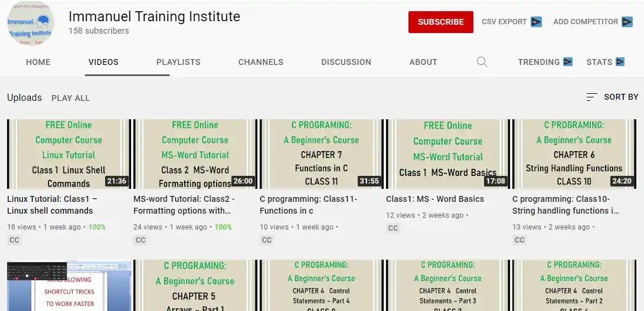Click the '158 subscribers' text
This screenshot has height=311, width=644.
pyautogui.click(x=99, y=31)
